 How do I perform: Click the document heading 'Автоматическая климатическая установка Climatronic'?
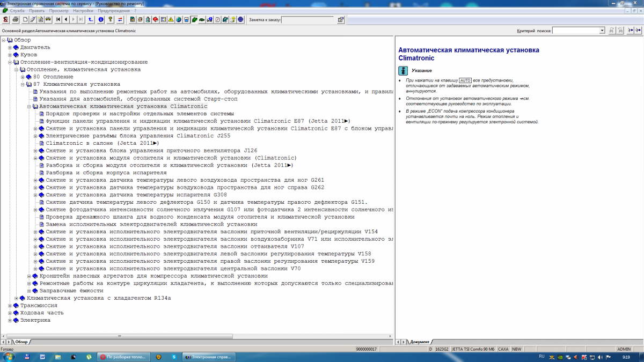pos(469,54)
